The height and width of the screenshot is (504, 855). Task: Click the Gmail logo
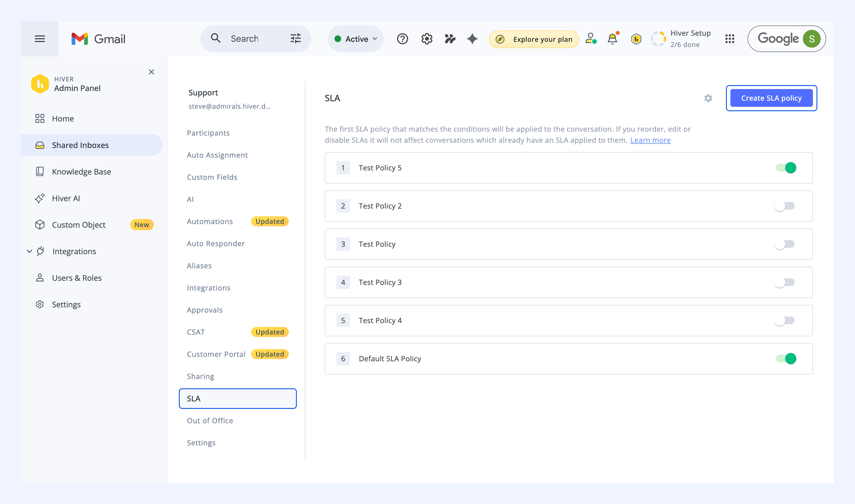pyautogui.click(x=98, y=39)
